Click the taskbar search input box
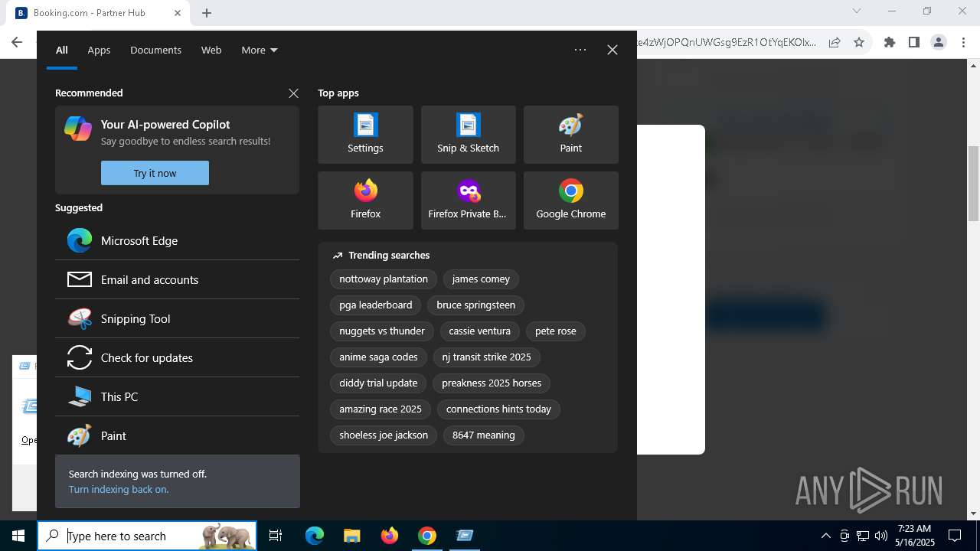980x551 pixels. (x=147, y=536)
